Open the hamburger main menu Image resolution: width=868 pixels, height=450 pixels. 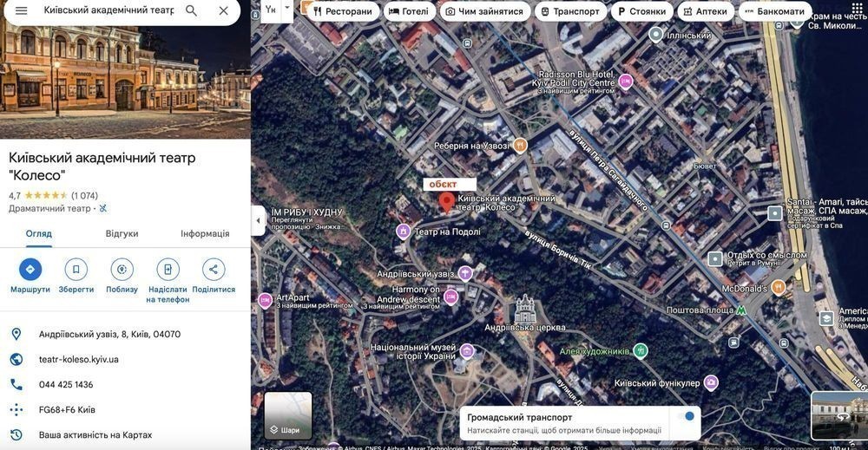21,10
